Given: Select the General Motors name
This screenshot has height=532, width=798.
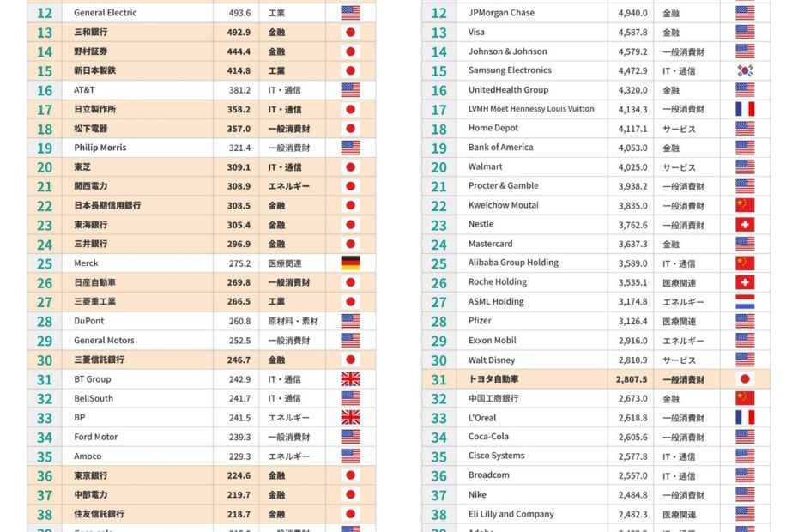Looking at the screenshot, I should [105, 341].
